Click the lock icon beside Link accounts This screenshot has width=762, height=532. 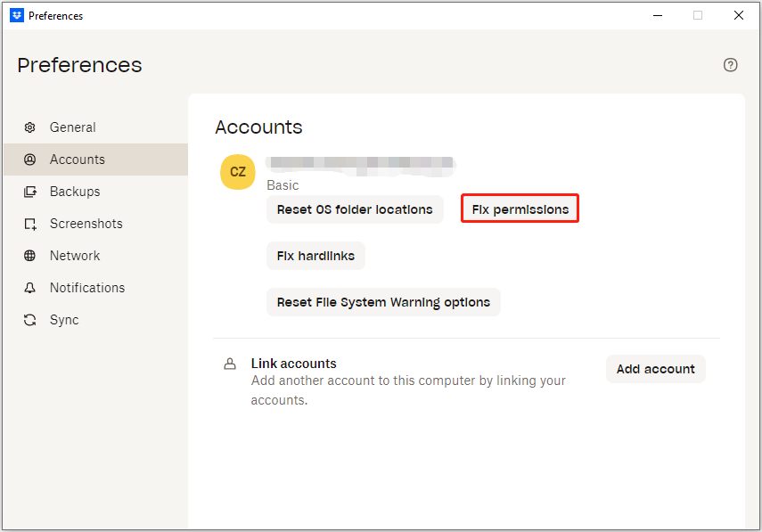pos(230,363)
